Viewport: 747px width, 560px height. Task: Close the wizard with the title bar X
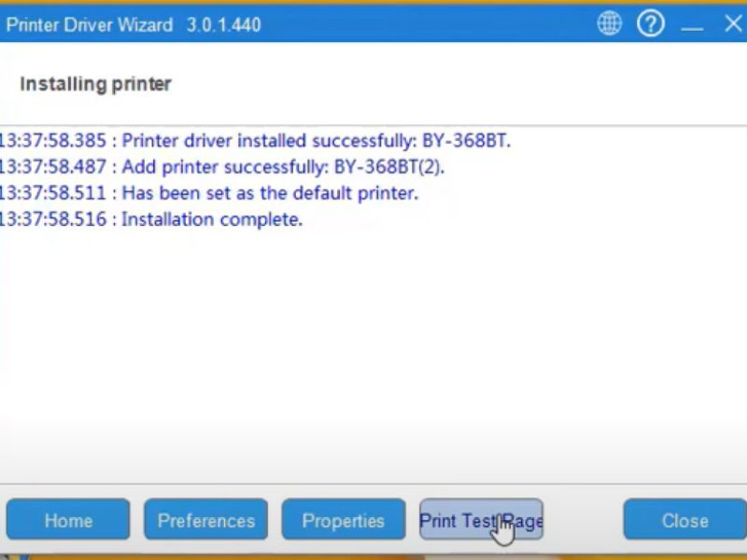(733, 24)
